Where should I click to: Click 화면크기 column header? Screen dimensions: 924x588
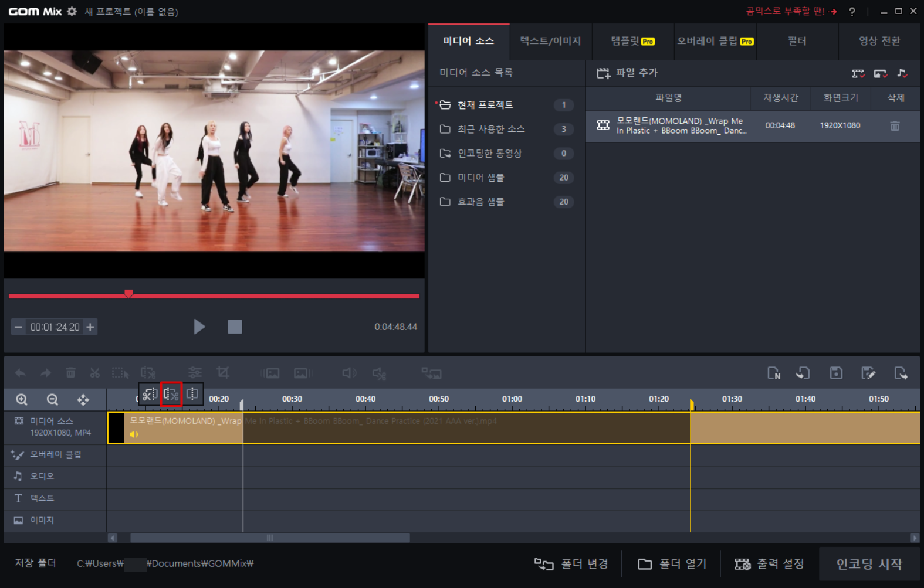[x=841, y=98]
